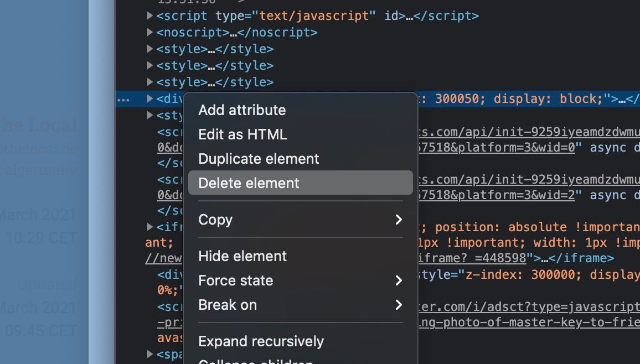Expand the iframe node arrow
The image size is (640, 364).
tap(150, 227)
